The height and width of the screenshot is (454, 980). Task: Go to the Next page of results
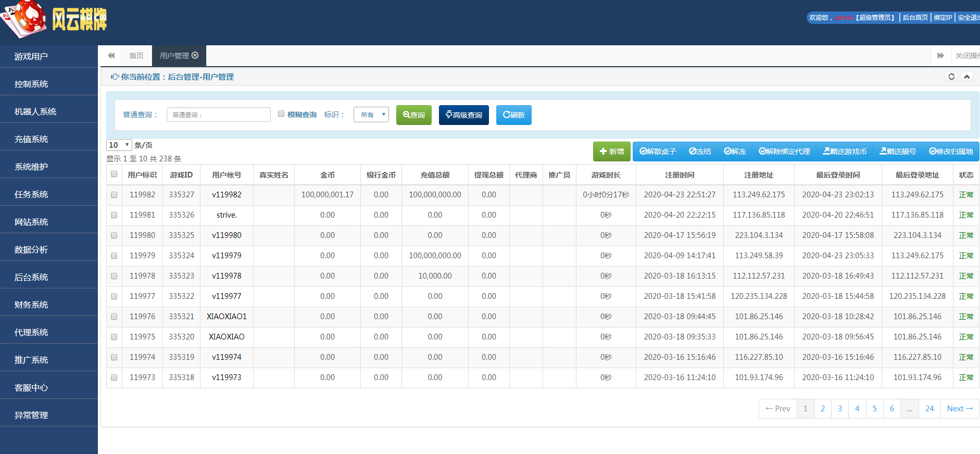959,409
